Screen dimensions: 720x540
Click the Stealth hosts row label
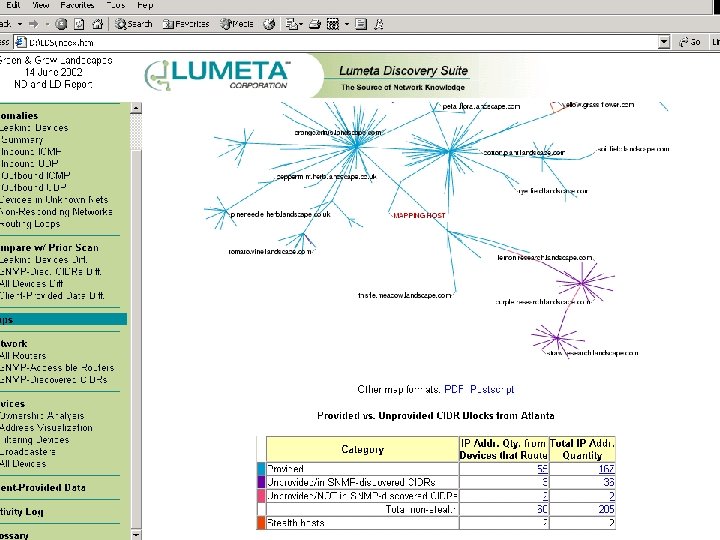[x=296, y=523]
